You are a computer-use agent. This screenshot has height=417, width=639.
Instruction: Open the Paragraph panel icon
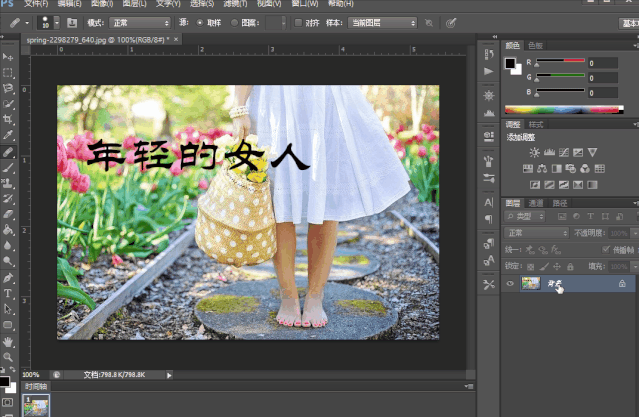[x=489, y=219]
